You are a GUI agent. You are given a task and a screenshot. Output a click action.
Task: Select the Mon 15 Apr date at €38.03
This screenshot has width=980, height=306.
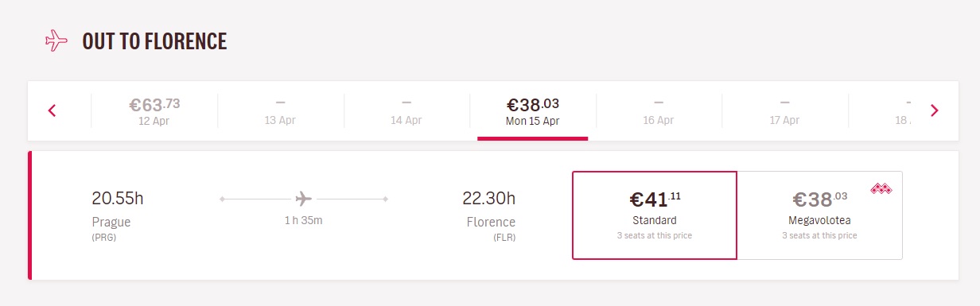click(x=533, y=110)
